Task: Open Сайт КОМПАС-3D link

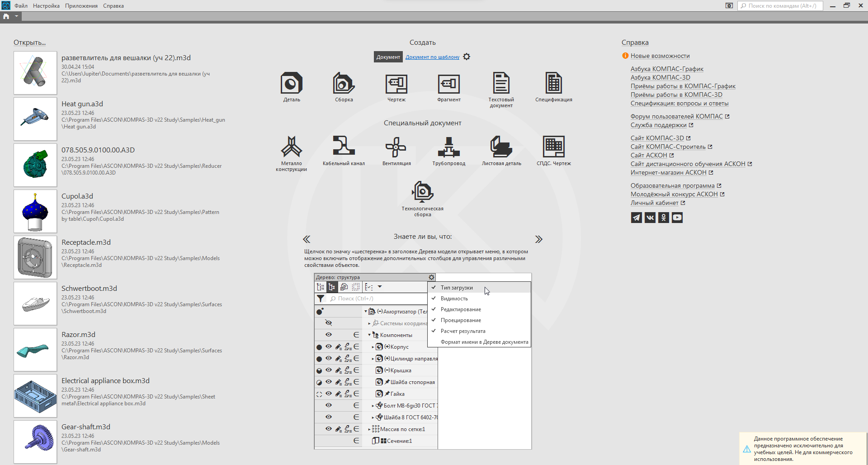Action: click(x=657, y=138)
